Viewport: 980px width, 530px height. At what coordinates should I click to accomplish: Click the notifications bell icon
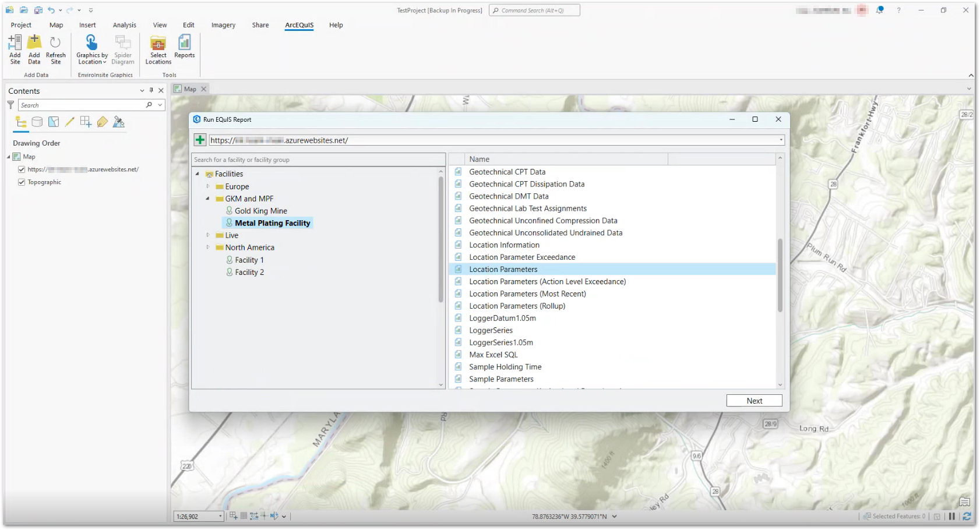tap(880, 10)
